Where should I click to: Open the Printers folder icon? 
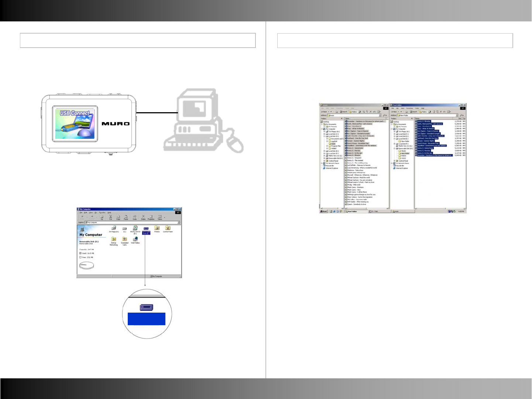[157, 229]
